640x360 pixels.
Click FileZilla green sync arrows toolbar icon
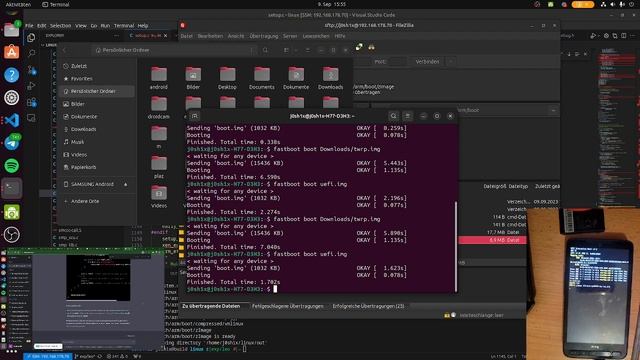coord(359,47)
